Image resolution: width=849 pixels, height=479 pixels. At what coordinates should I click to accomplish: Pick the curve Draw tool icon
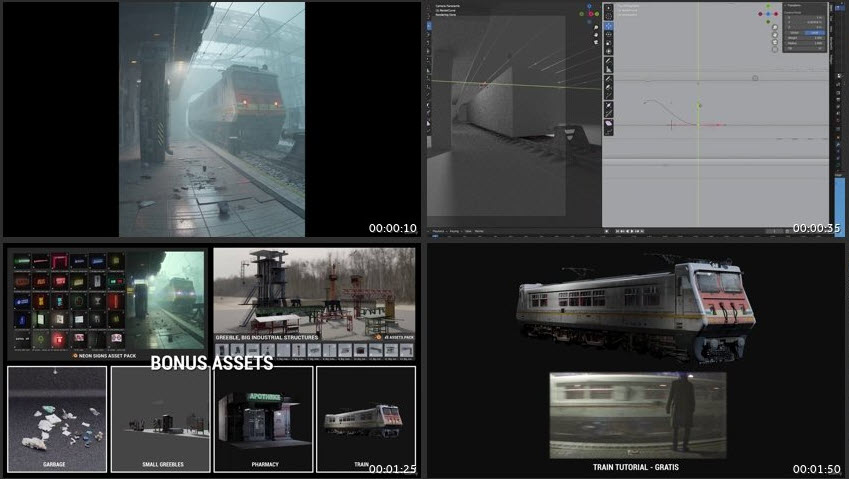[609, 79]
